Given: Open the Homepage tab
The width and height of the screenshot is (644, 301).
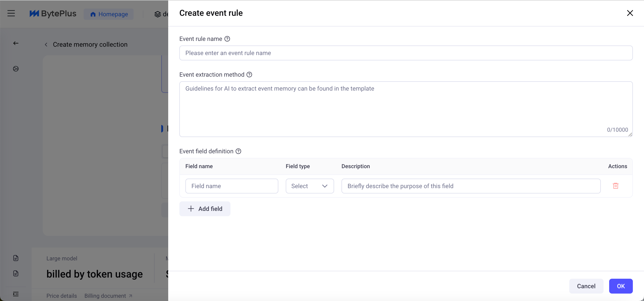Looking at the screenshot, I should (x=109, y=14).
